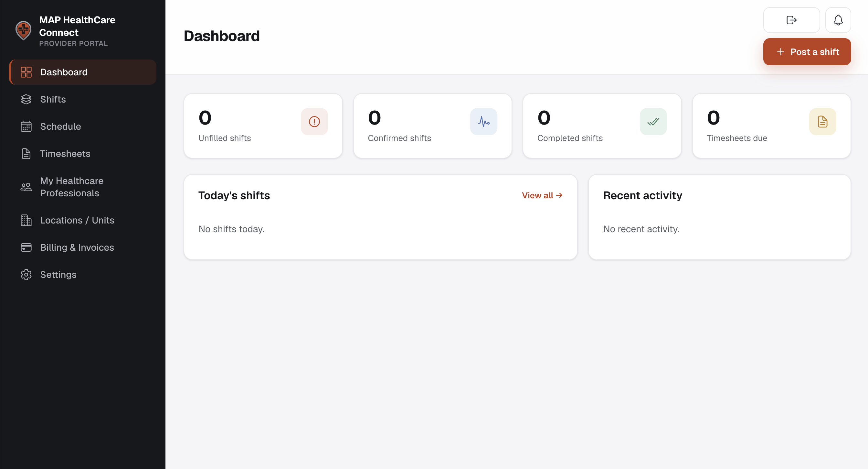Viewport: 868px width, 469px height.
Task: Click the document icon on Timesheets due
Action: coord(822,122)
